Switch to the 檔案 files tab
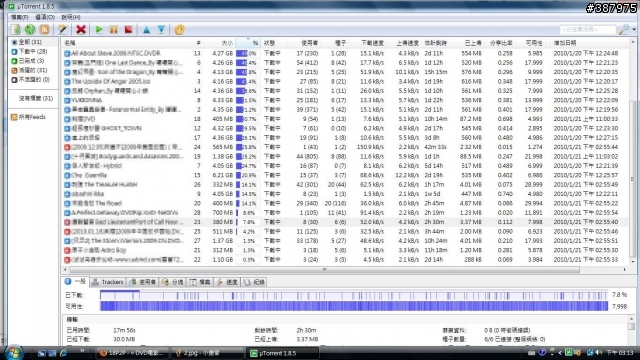This screenshot has height=360, width=640. (200, 282)
